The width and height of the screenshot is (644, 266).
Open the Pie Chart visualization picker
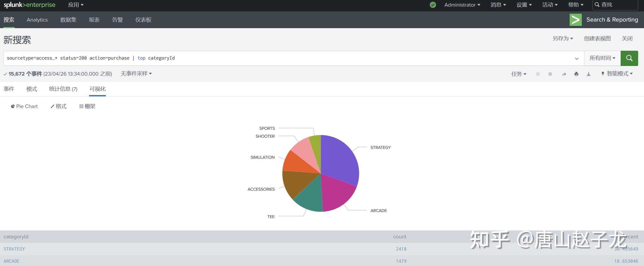pyautogui.click(x=24, y=106)
